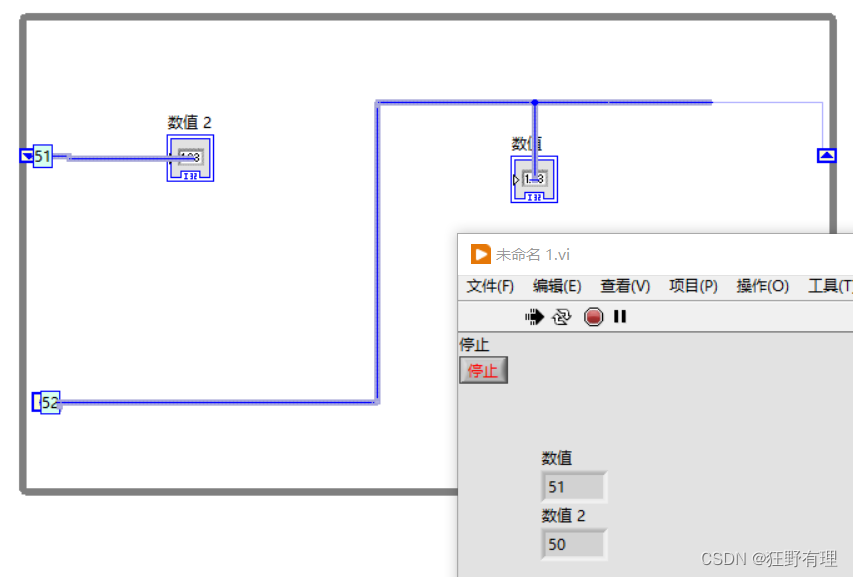Screen dimensions: 853x577
Task: Select the 数值 indicator terminal in the diagram
Action: [x=534, y=179]
